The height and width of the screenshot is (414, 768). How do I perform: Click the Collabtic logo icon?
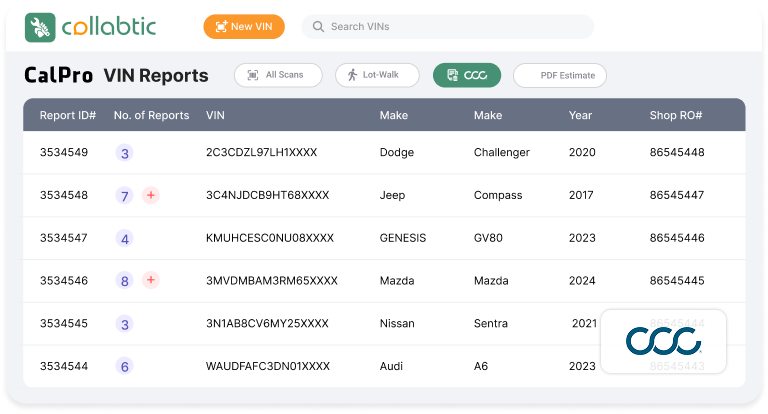click(41, 26)
